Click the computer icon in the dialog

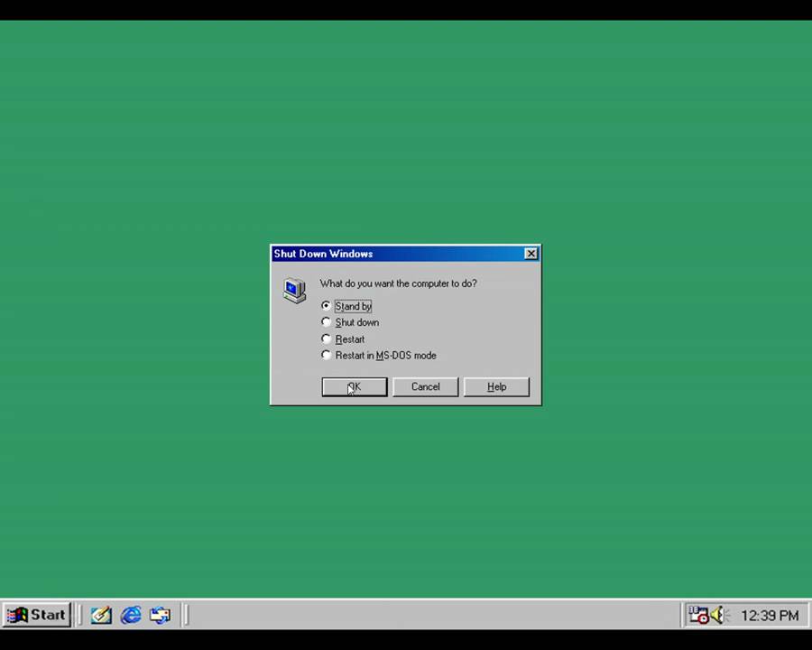[295, 291]
